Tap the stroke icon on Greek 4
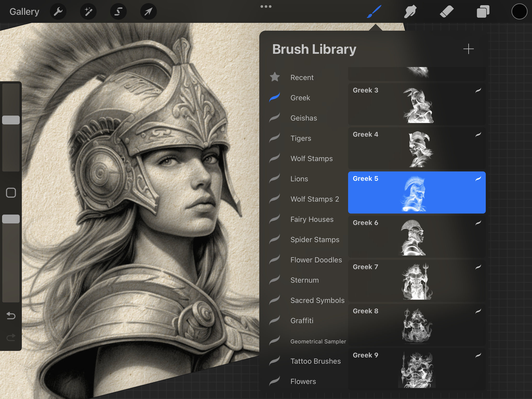This screenshot has width=532, height=399. coord(478,134)
